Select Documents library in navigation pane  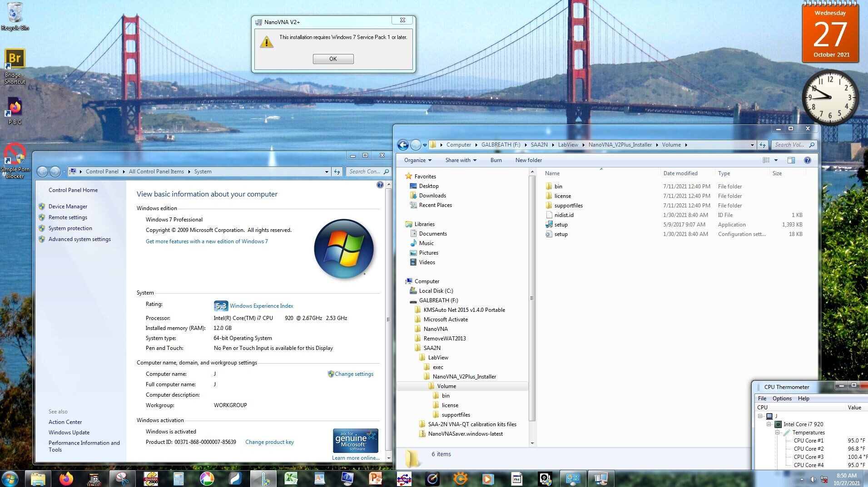pyautogui.click(x=432, y=234)
